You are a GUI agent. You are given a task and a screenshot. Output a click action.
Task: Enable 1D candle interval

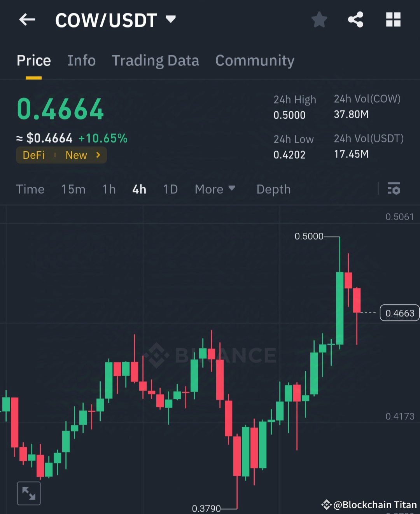tap(170, 189)
